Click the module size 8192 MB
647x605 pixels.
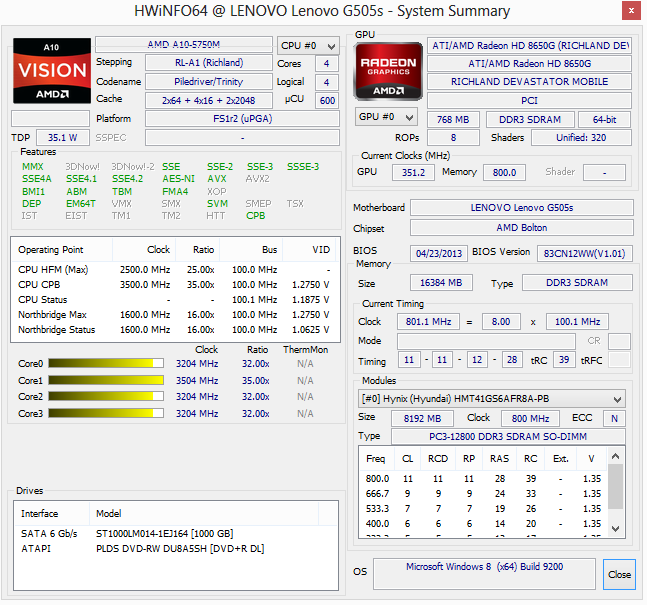(422, 418)
